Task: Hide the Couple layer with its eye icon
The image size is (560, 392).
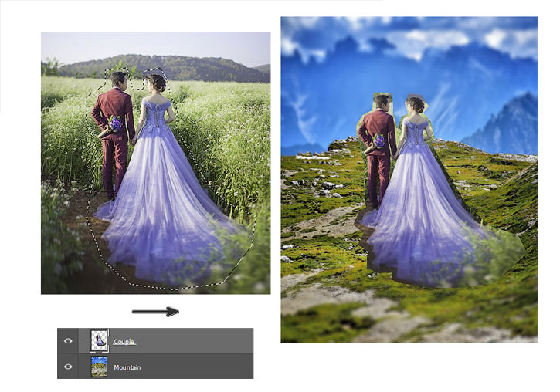Action: [x=68, y=341]
